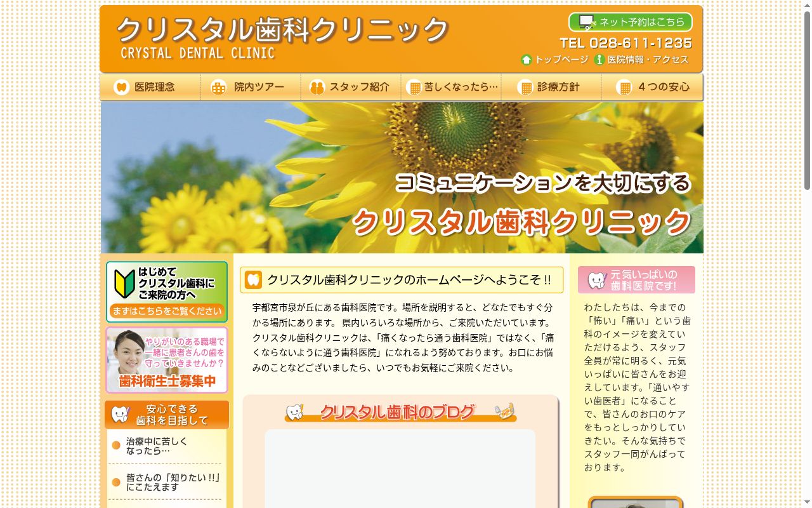
Task: Click building icon on 院内ツアー tab
Action: pyautogui.click(x=218, y=88)
